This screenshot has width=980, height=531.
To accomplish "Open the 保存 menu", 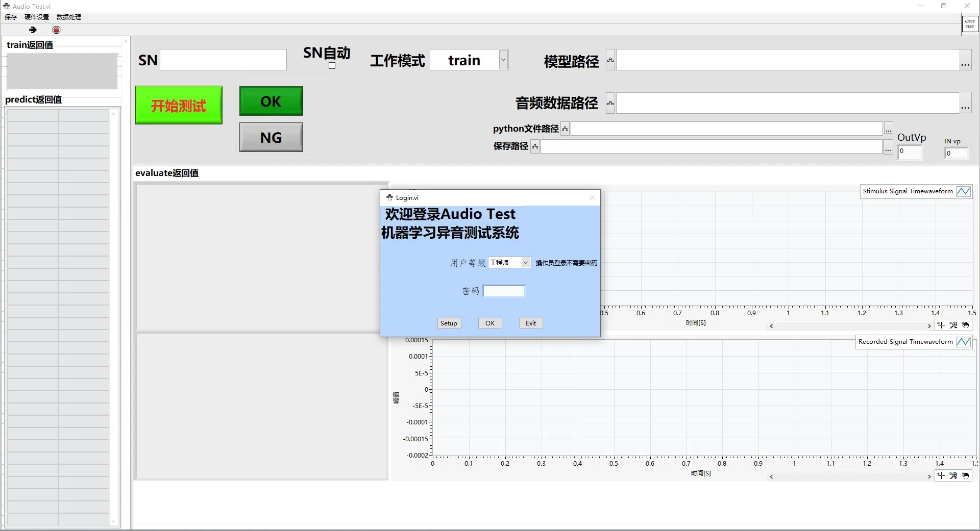I will click(x=11, y=17).
